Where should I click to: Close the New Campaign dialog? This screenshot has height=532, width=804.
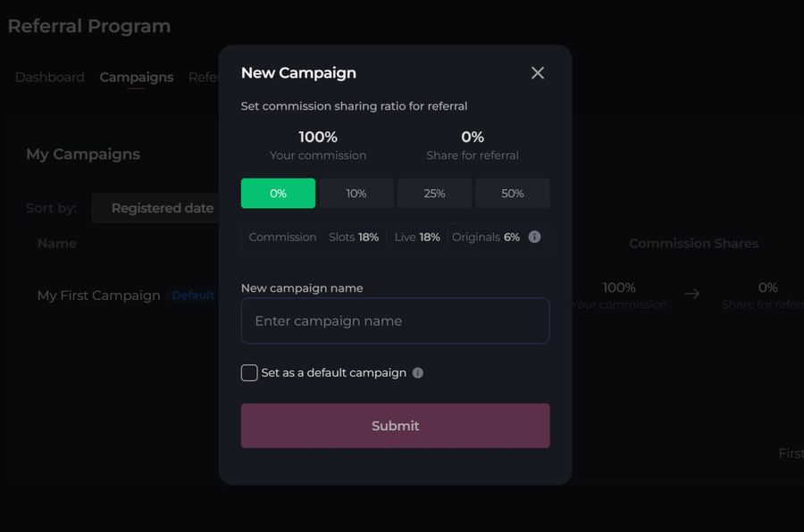pyautogui.click(x=538, y=73)
